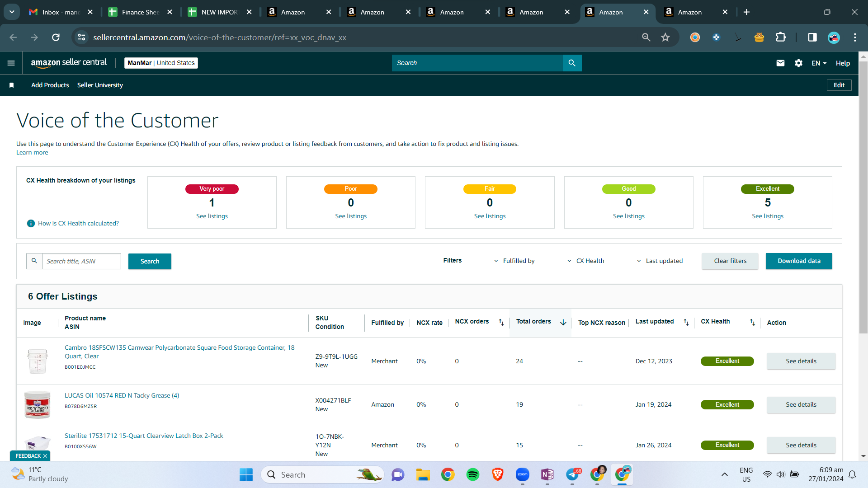Bookmark this page with the star icon
Viewport: 868px width, 488px height.
pos(665,38)
